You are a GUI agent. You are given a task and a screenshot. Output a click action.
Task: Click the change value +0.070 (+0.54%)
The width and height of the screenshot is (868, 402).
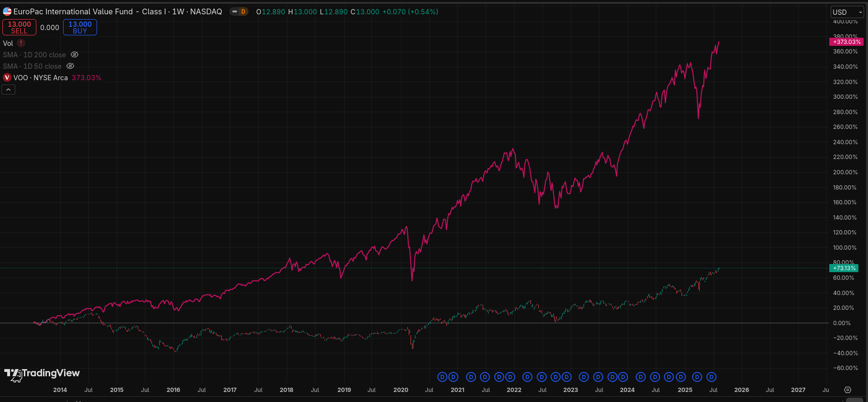point(411,11)
